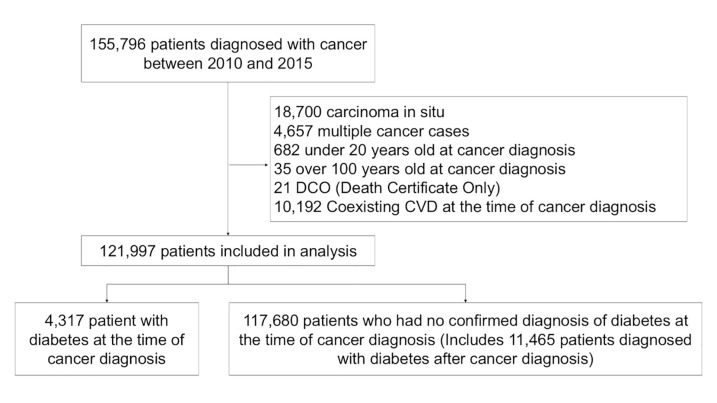Click the 155,796 patients diagnosed box
The image size is (717, 403).
(228, 54)
